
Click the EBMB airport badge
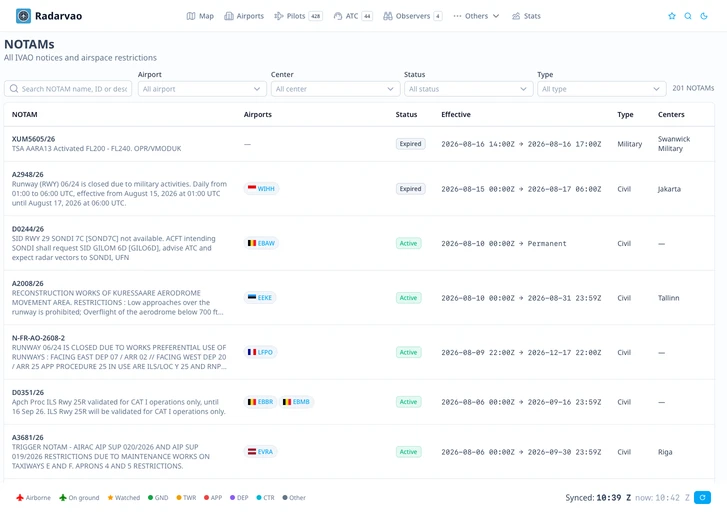[x=296, y=402]
